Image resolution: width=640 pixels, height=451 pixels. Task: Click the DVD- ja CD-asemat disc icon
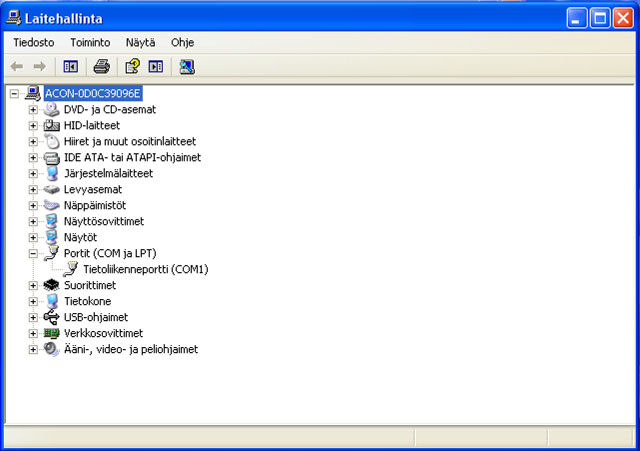pos(51,109)
